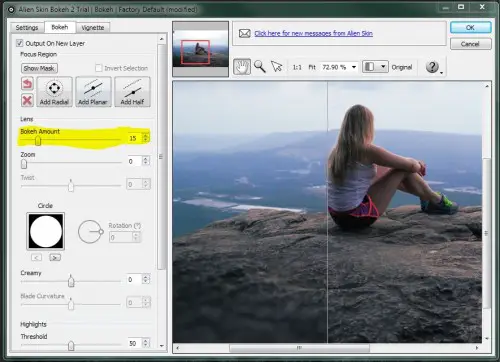Screen dimensions: 500x362
Task: Click the Alien Skin app icon in title bar
Action: (11, 9)
